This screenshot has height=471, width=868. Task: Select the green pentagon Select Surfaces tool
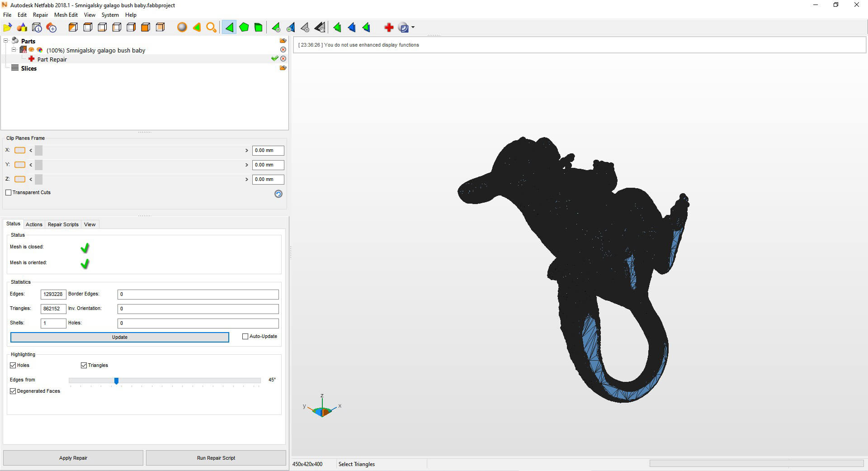tap(244, 28)
